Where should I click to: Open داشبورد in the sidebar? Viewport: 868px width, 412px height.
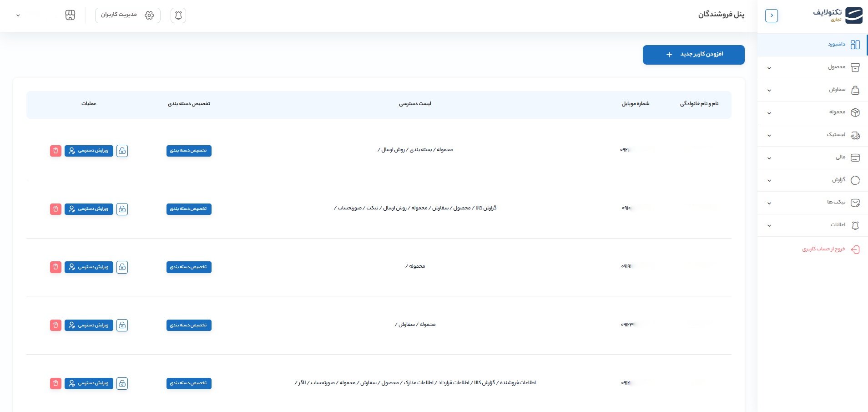click(x=836, y=44)
